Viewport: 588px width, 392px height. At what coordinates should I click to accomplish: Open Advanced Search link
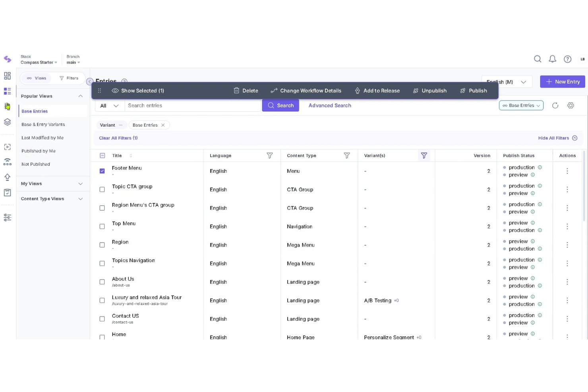[x=330, y=106]
